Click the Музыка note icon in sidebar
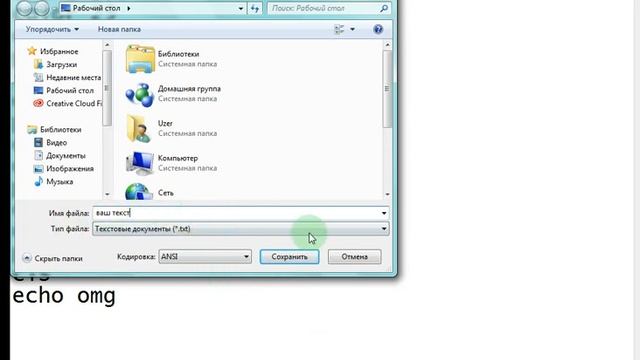This screenshot has width=640, height=360. 38,182
